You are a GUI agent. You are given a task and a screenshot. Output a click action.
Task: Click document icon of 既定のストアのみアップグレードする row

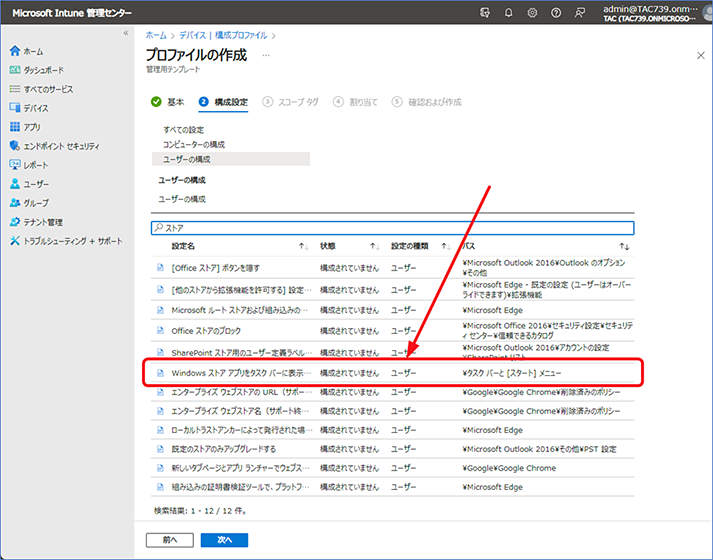(160, 449)
